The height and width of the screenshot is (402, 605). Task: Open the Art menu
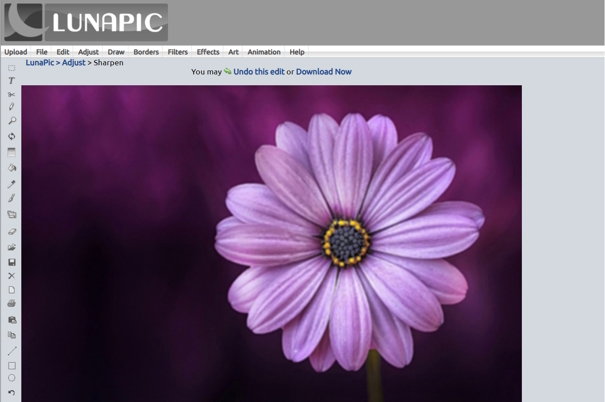pyautogui.click(x=233, y=52)
